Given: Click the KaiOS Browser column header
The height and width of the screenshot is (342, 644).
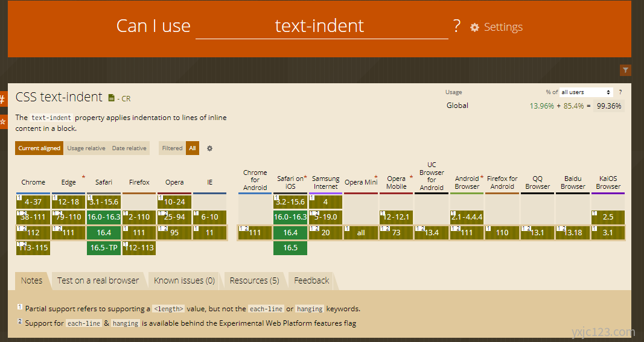Looking at the screenshot, I should (608, 182).
